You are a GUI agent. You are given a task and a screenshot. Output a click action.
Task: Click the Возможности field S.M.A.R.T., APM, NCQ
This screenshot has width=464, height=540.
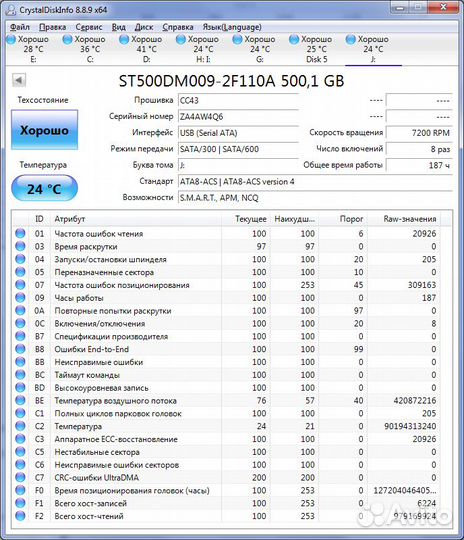[x=315, y=198]
